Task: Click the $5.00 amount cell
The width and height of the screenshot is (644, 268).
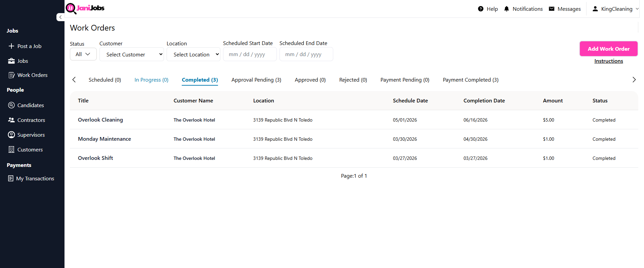Action: point(549,120)
